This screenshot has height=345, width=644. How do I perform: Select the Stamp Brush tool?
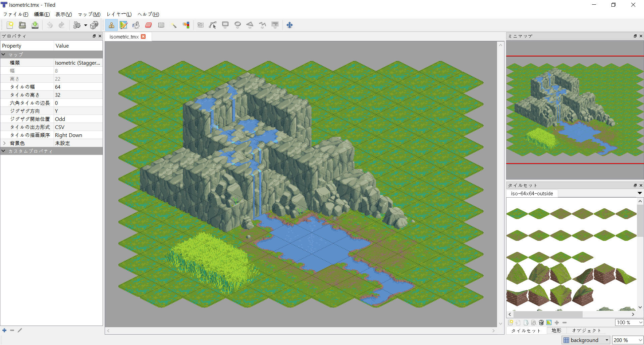pos(111,25)
